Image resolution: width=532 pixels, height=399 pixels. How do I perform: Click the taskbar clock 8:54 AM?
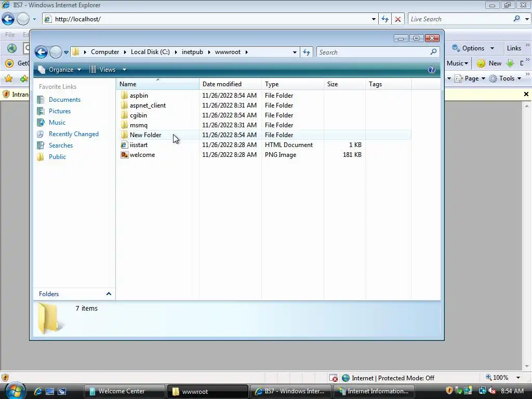tap(512, 391)
